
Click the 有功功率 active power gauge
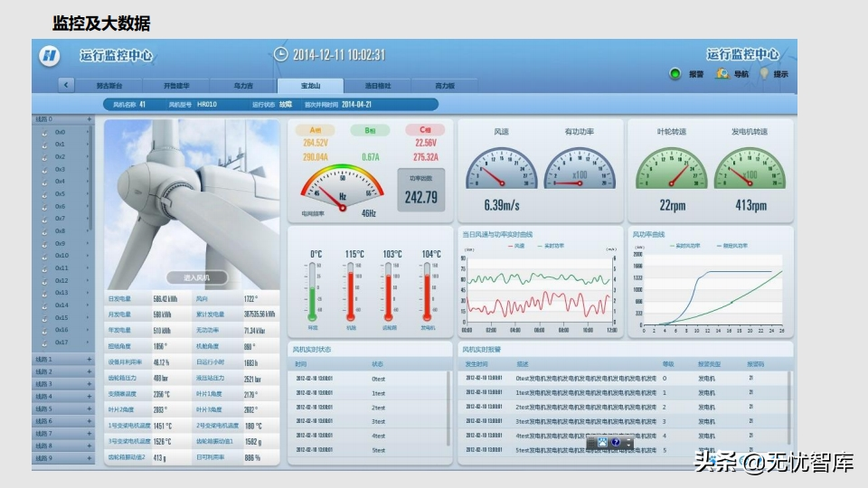580,169
